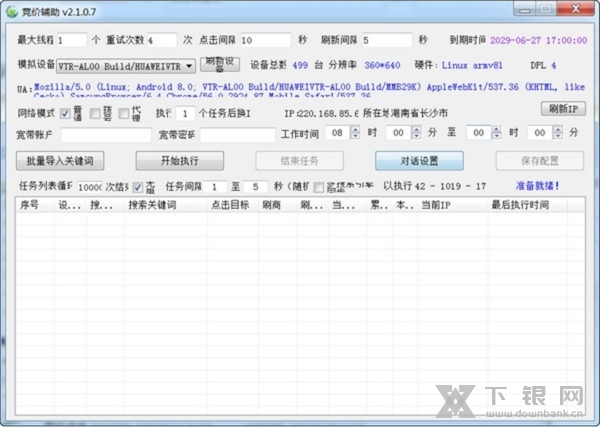Screen dimensions: 600x427
Task: Toggle checkbox after 次结束 label
Action: click(x=137, y=187)
